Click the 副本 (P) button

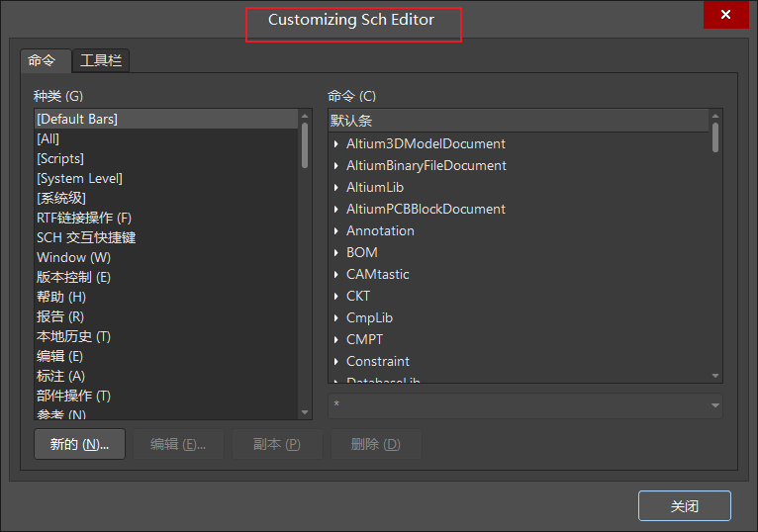[x=277, y=444]
